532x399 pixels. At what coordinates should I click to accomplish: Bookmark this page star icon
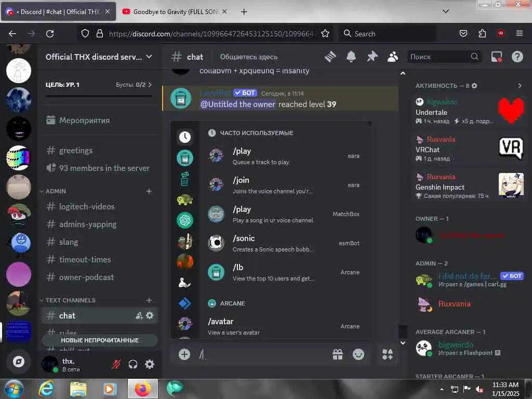click(325, 34)
